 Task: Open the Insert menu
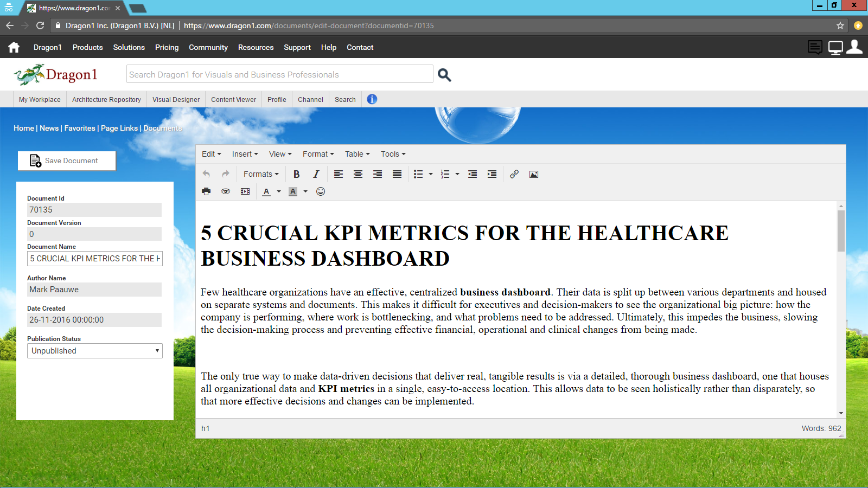point(245,154)
